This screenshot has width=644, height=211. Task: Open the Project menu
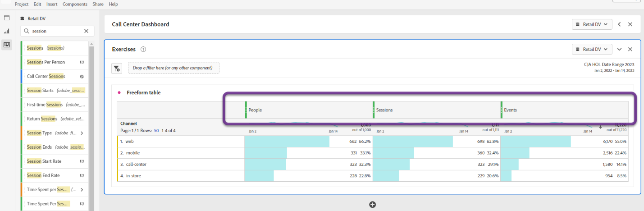21,4
